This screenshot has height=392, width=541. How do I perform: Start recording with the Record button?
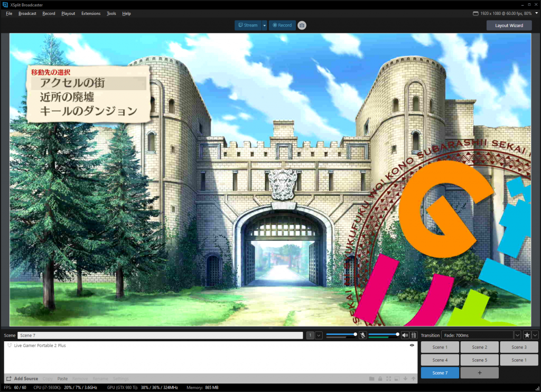(282, 25)
